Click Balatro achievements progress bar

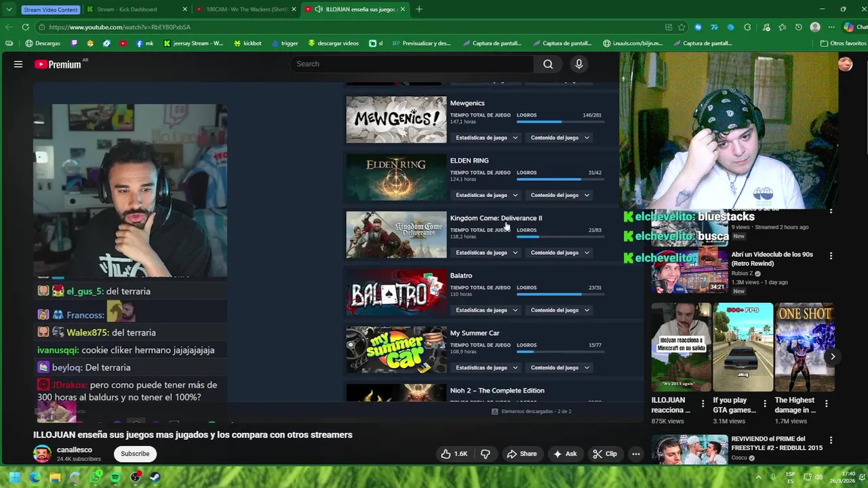559,295
